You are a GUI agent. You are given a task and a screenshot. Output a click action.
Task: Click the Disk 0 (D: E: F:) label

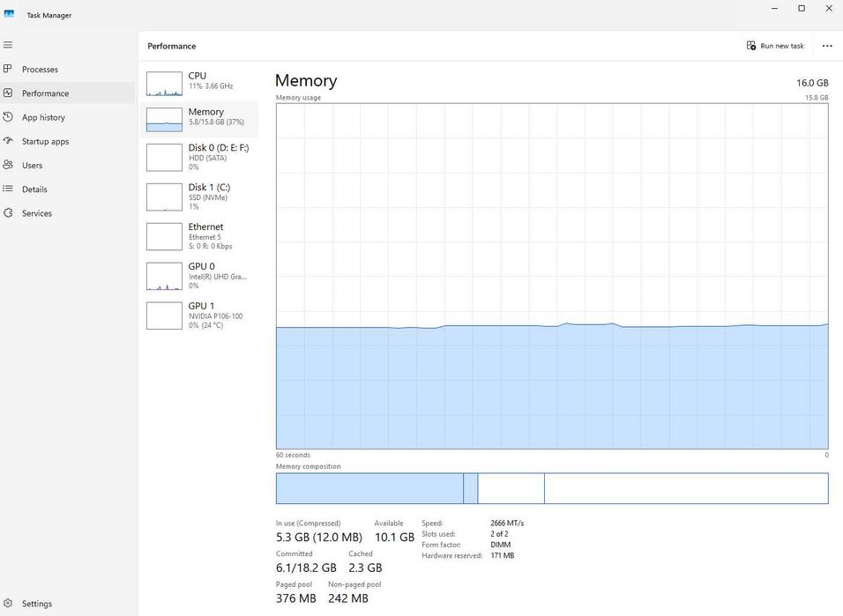(x=219, y=148)
